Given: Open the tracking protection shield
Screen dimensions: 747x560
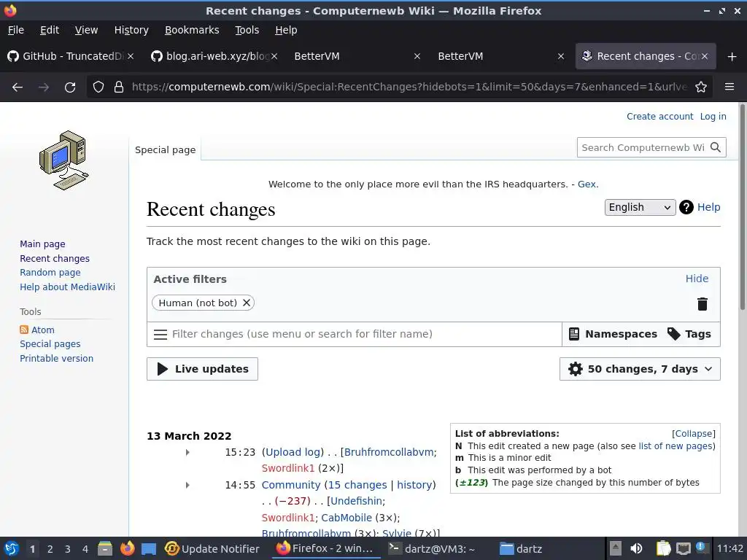Looking at the screenshot, I should click(98, 87).
